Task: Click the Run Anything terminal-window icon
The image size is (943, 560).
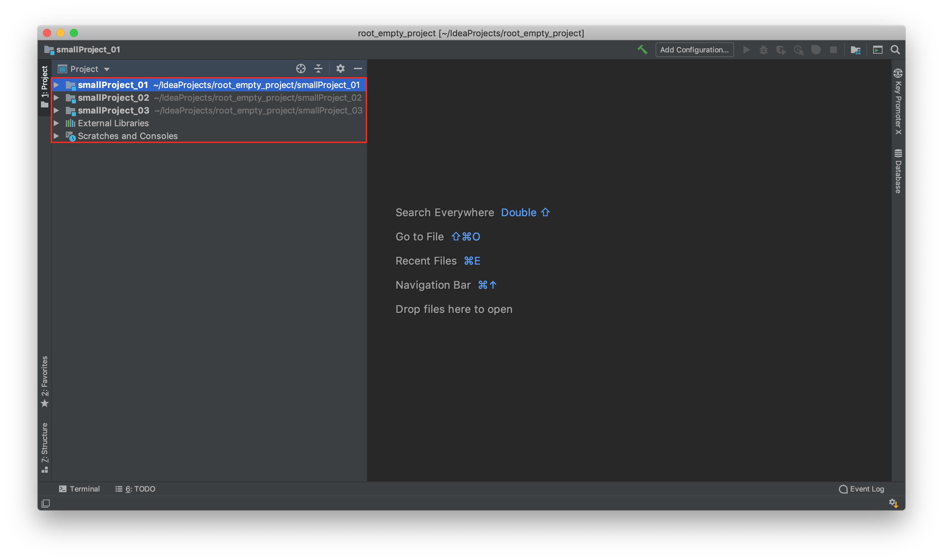Action: (x=877, y=50)
